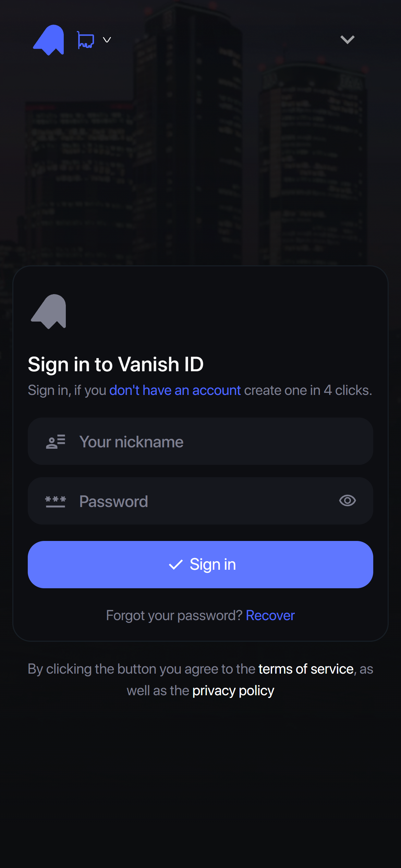Click the "create one in 4 clicks" text
The image size is (401, 868).
click(x=308, y=390)
